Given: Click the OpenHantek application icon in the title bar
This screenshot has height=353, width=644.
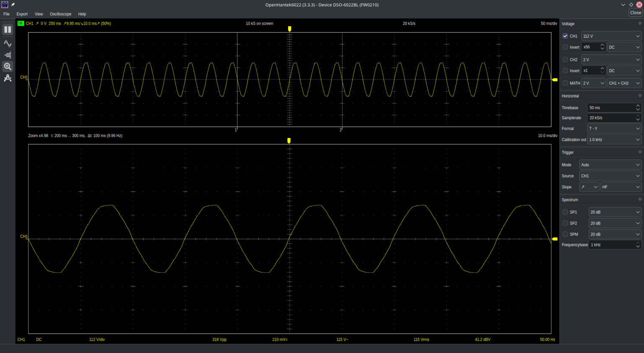Looking at the screenshot, I should pyautogui.click(x=5, y=5).
